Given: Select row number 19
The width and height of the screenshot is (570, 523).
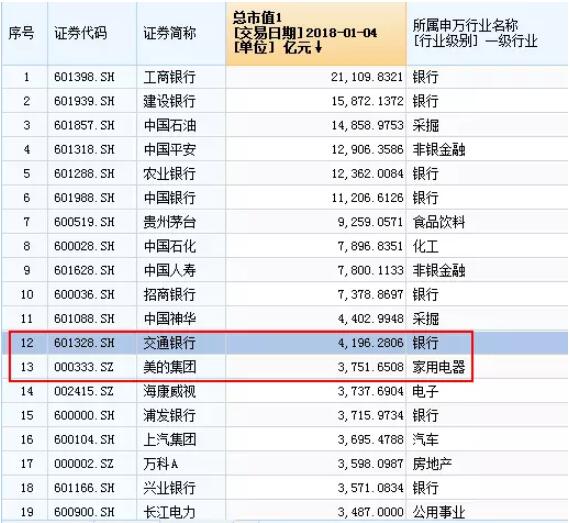Looking at the screenshot, I should pos(27,512).
